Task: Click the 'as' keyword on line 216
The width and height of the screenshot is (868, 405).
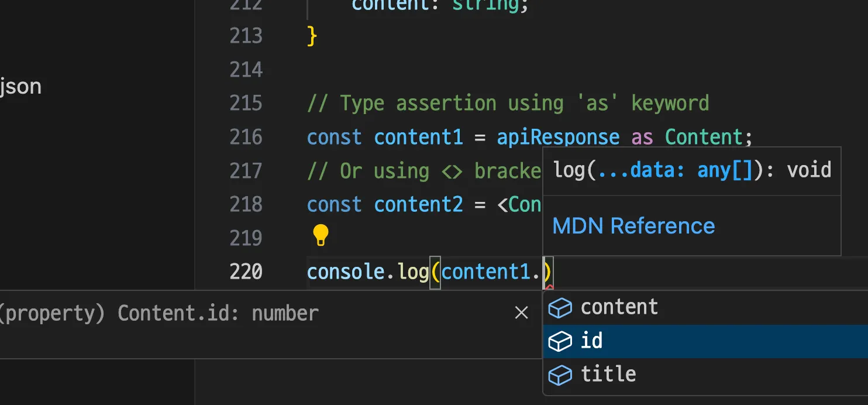Action: coord(642,137)
